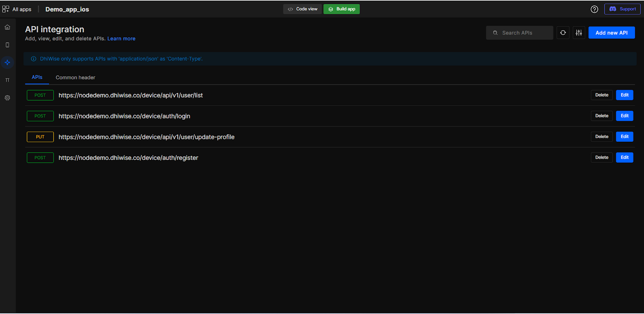Select the API integration sidebar icon
Viewport: 644px width, 314px height.
7,62
